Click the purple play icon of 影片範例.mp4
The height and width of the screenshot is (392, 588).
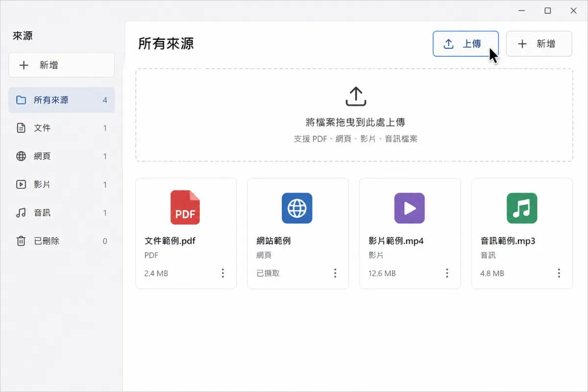click(x=409, y=208)
